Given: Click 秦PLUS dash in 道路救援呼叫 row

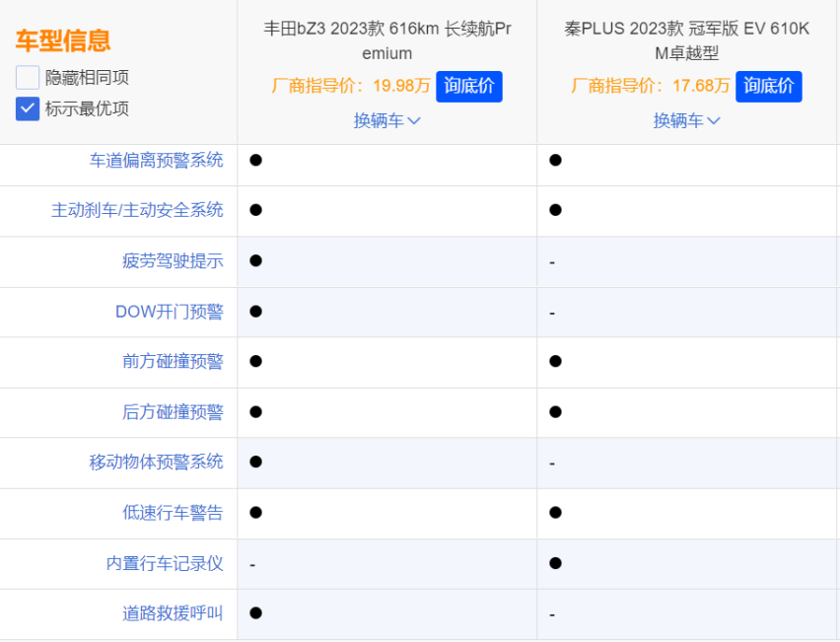Looking at the screenshot, I should pyautogui.click(x=552, y=615).
